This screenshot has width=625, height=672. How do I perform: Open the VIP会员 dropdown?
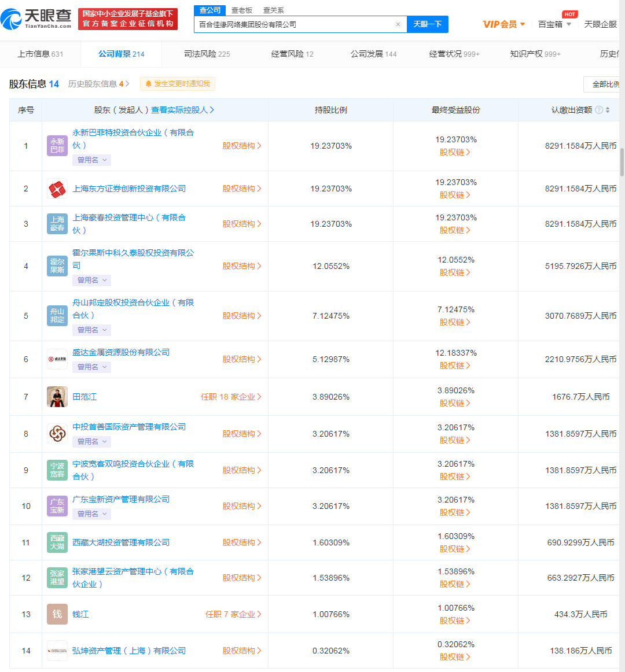click(x=504, y=24)
